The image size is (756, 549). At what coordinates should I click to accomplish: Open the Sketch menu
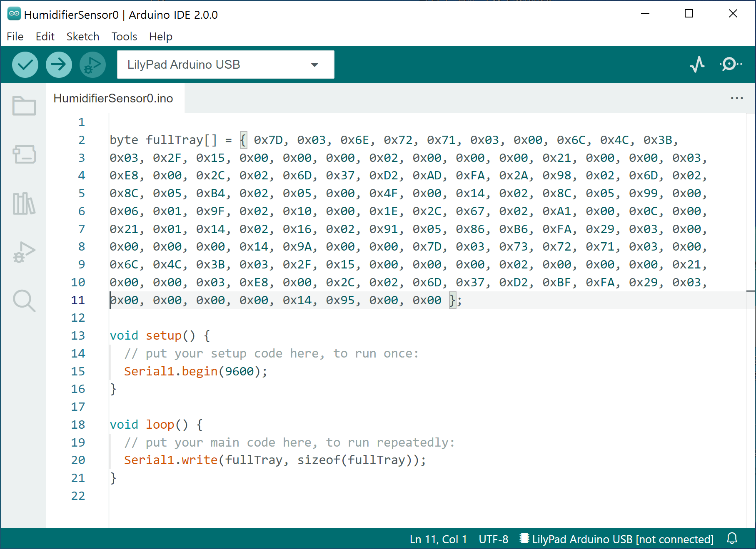pos(83,37)
